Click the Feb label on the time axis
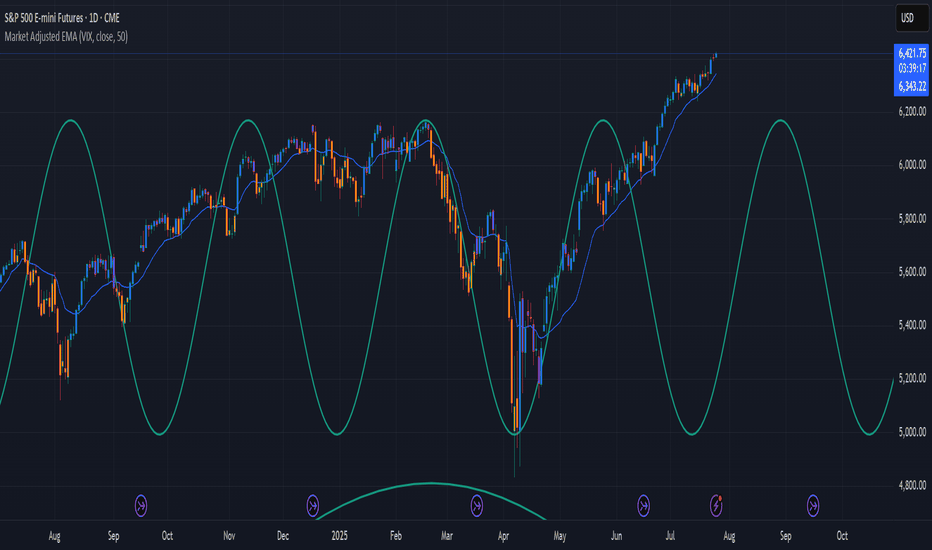 [396, 536]
